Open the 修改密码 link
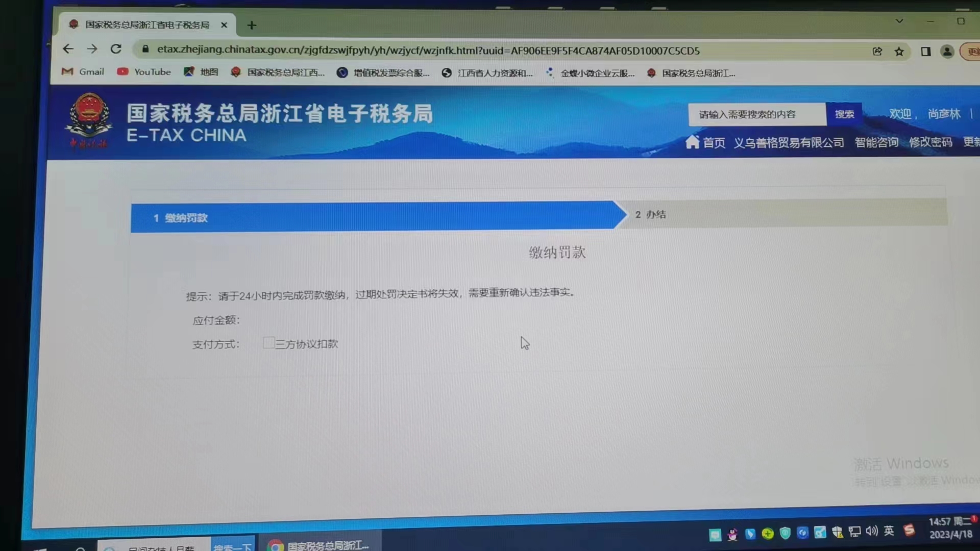Screen dimensions: 980x551 click(930, 142)
